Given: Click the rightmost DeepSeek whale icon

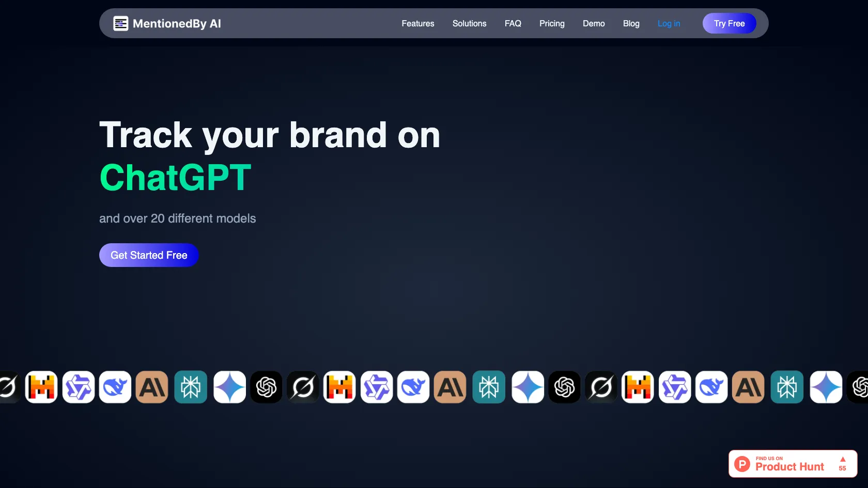Looking at the screenshot, I should coord(711,387).
